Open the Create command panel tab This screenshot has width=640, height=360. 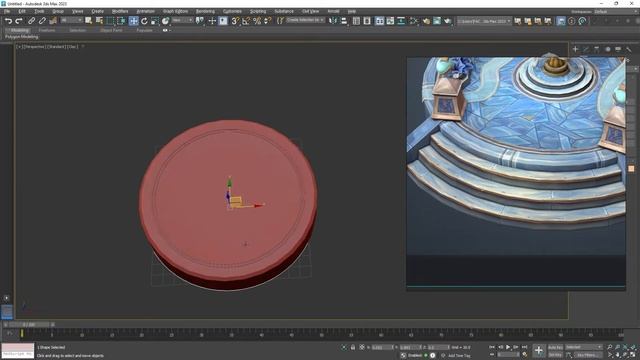pos(576,49)
